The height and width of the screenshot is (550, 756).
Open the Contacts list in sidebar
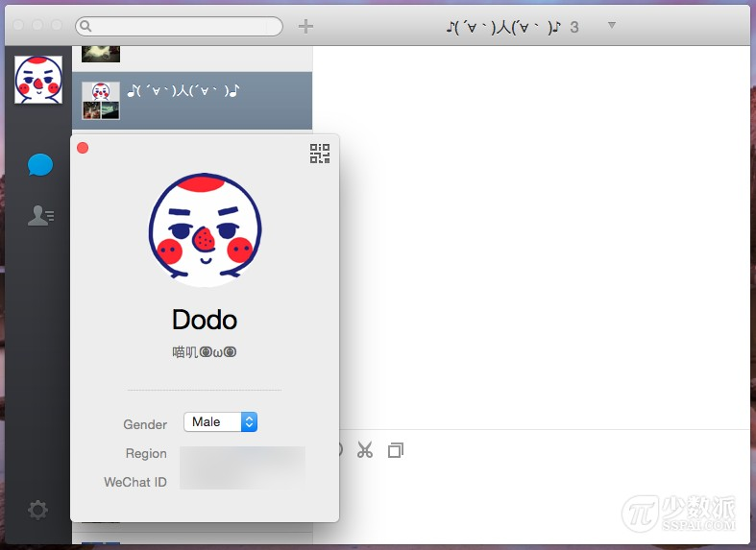39,215
